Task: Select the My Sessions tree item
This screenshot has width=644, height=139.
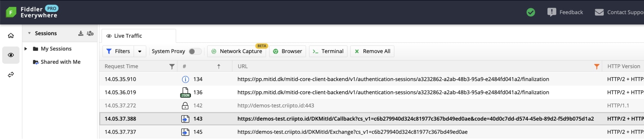Action: tap(56, 49)
